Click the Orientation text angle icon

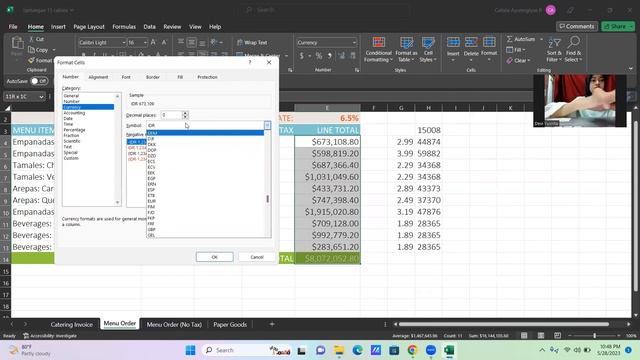pyautogui.click(x=214, y=42)
